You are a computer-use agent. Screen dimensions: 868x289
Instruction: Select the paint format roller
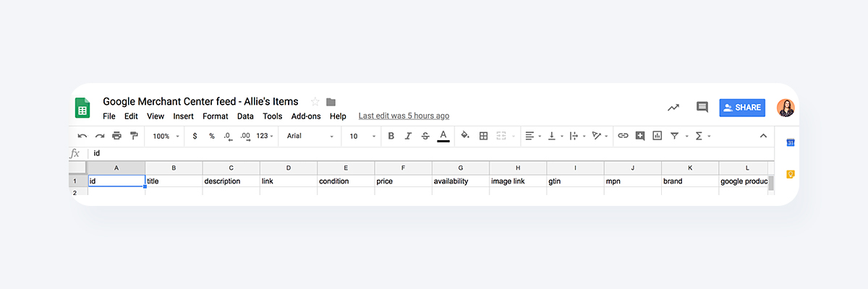[x=134, y=136]
